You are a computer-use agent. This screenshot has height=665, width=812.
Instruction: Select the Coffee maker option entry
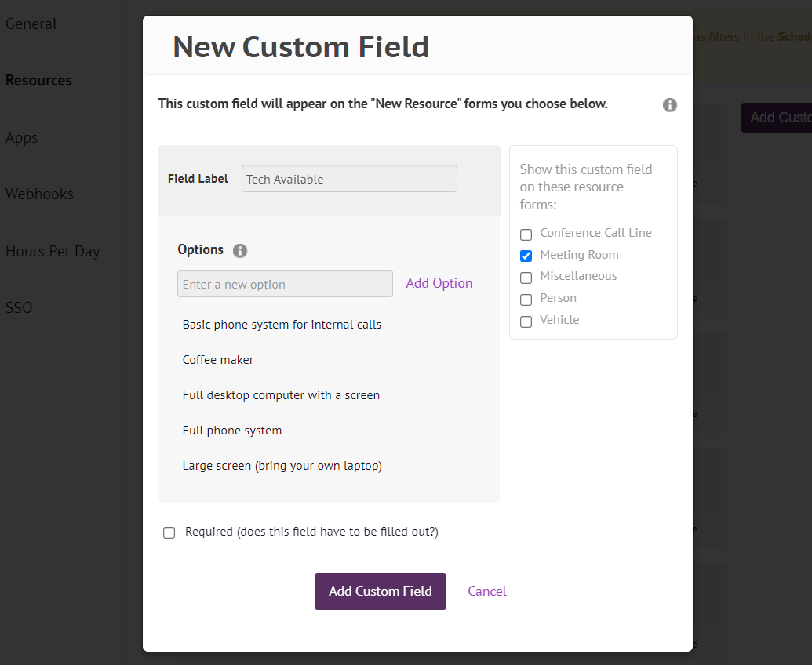(x=218, y=359)
